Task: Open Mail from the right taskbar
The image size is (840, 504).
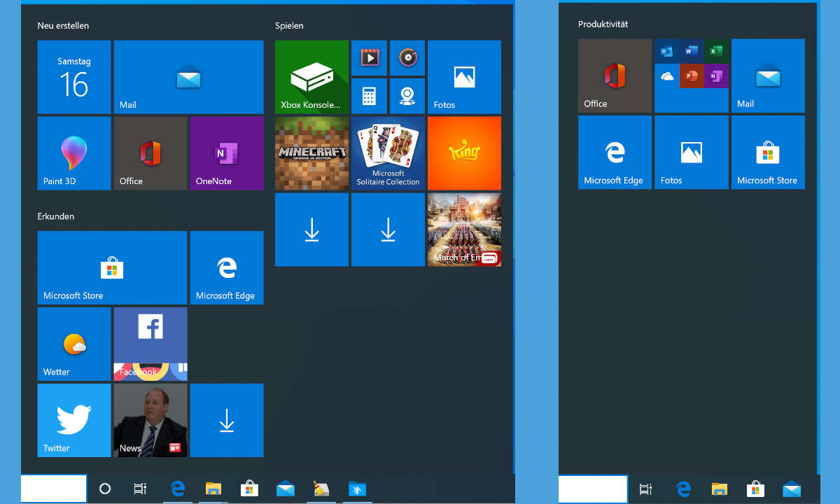Action: click(x=792, y=489)
